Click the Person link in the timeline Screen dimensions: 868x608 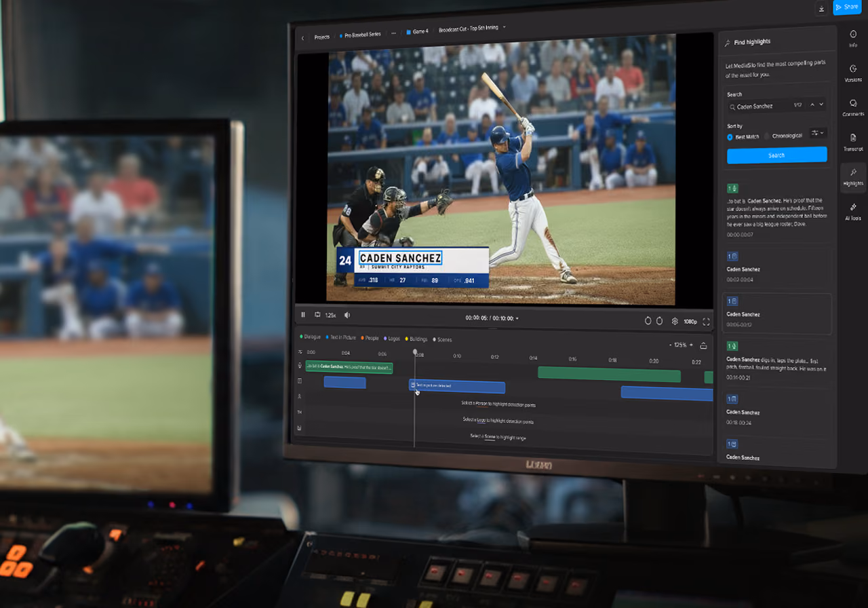pyautogui.click(x=482, y=404)
